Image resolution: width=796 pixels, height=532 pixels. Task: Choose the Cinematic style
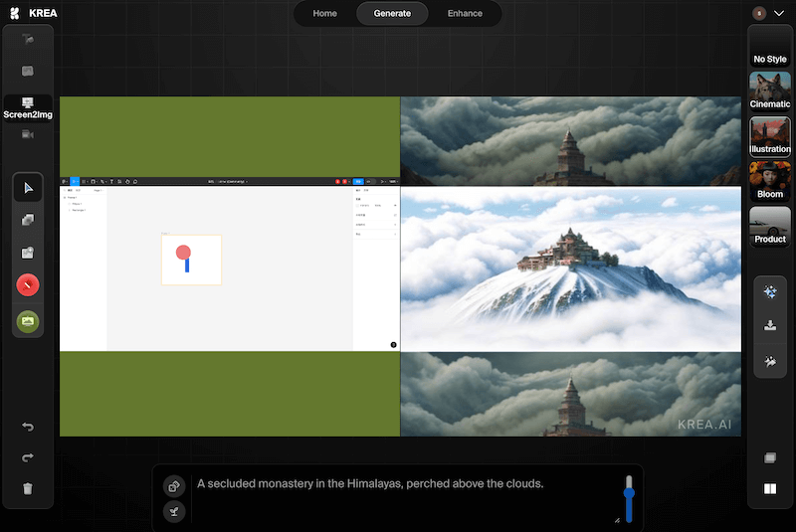click(x=770, y=91)
